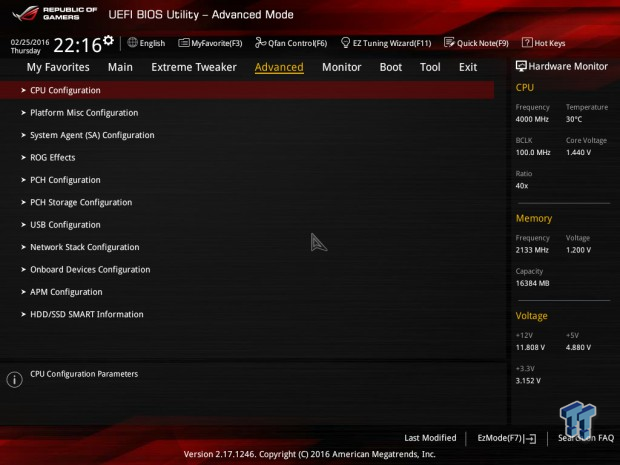
Task: Click the Hardware Monitor screen icon
Action: (521, 66)
